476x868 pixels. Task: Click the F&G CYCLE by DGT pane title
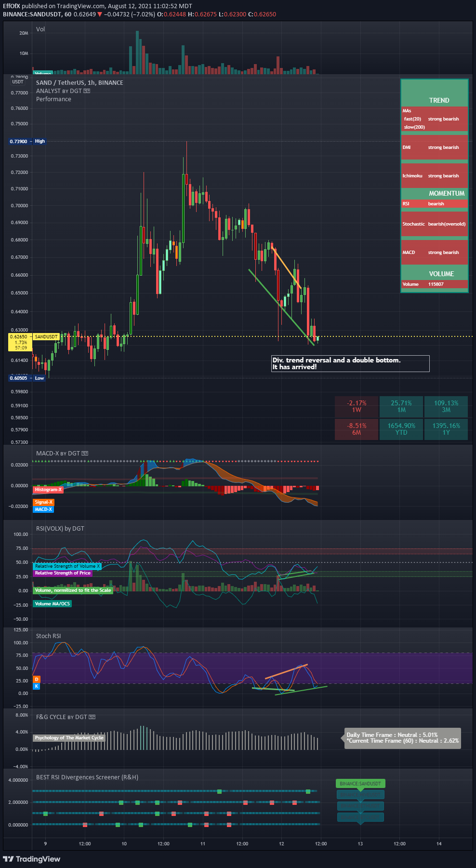point(66,717)
